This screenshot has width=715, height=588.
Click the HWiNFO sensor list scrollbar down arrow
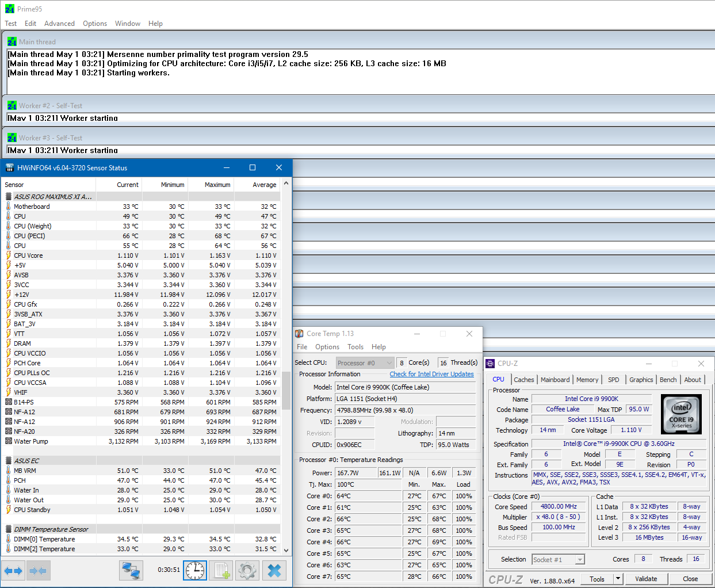286,550
